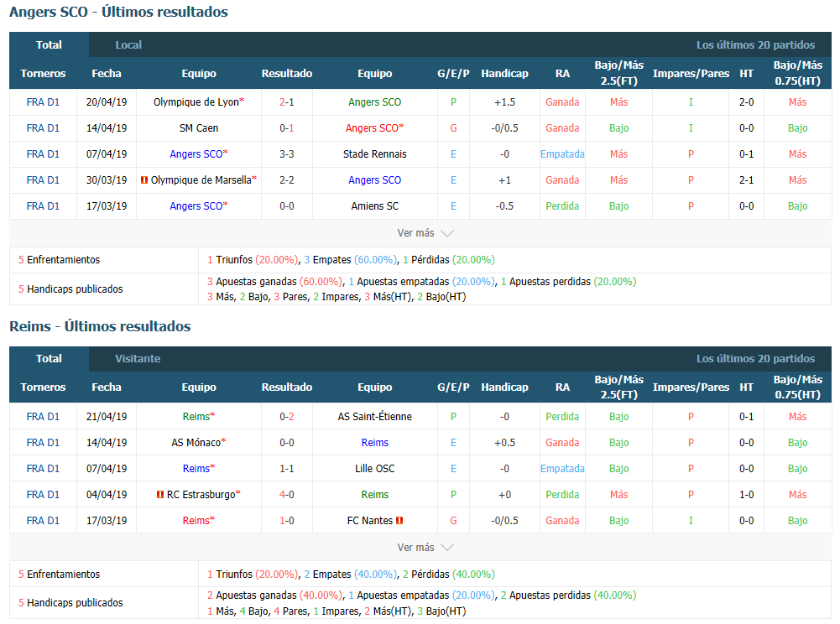
Task: Click G result in the FC Nantes row
Action: point(453,521)
